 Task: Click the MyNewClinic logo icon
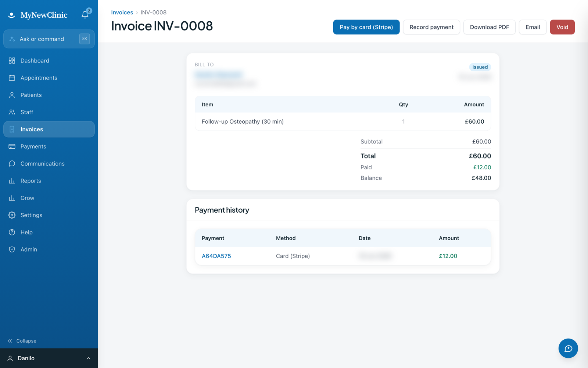[x=12, y=15]
